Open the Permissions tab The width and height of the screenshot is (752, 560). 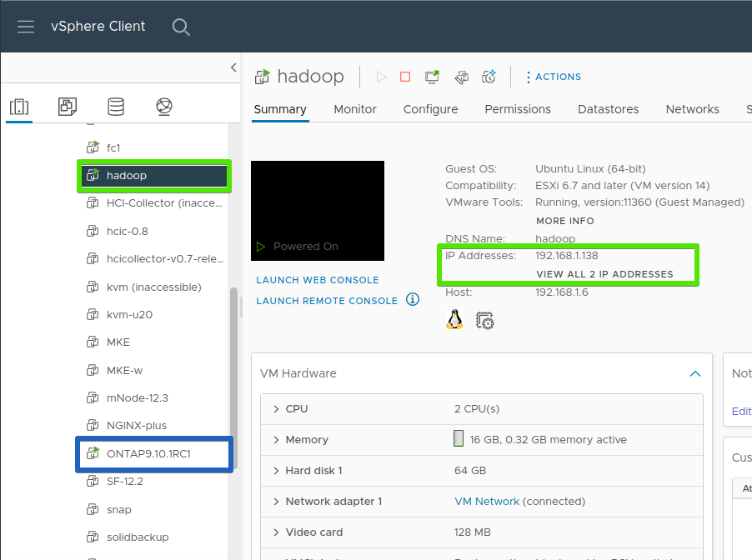pyautogui.click(x=518, y=109)
